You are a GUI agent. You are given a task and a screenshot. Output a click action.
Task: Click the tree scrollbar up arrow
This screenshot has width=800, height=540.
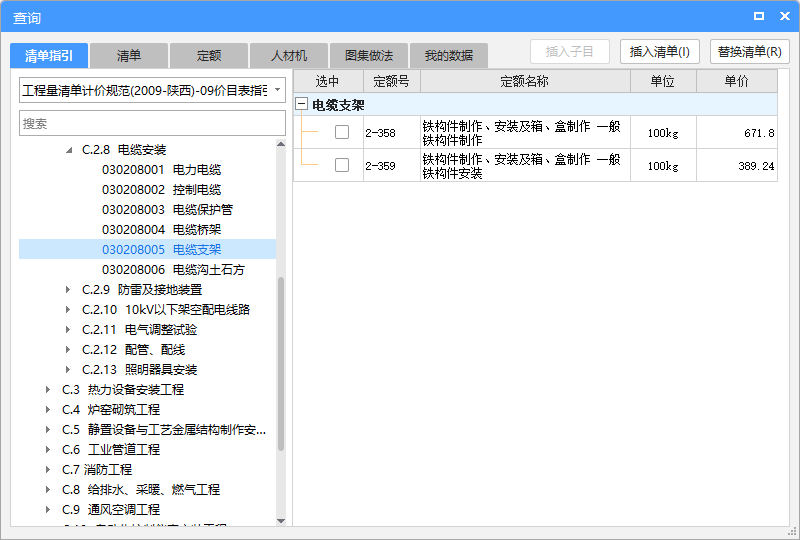pos(281,144)
